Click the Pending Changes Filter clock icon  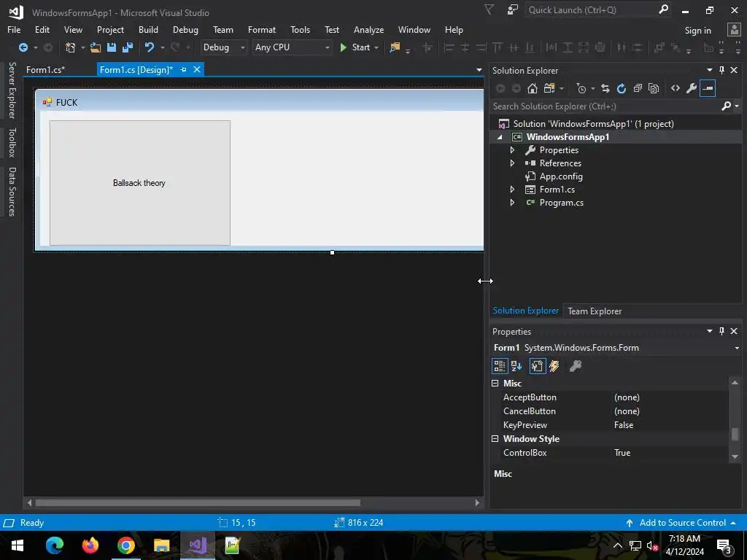(581, 88)
